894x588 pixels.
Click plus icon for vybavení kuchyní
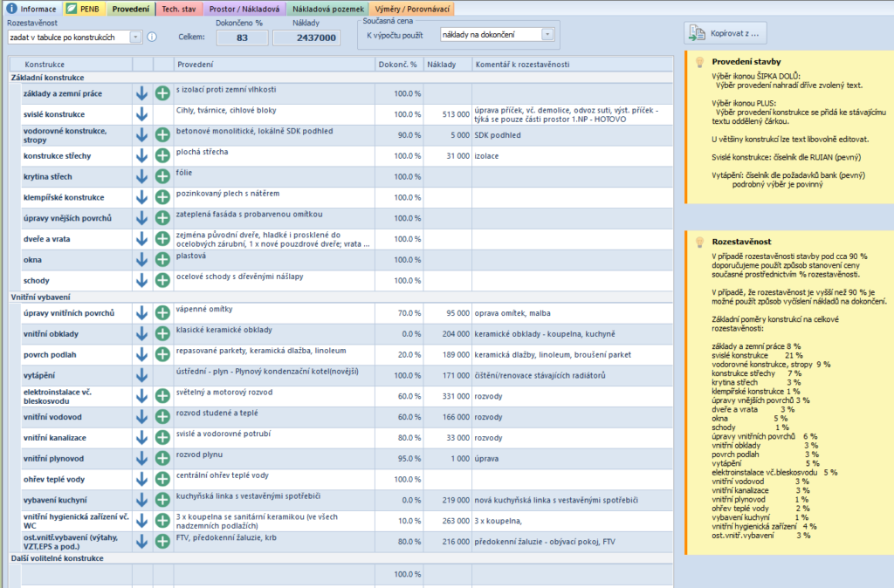[x=162, y=500]
